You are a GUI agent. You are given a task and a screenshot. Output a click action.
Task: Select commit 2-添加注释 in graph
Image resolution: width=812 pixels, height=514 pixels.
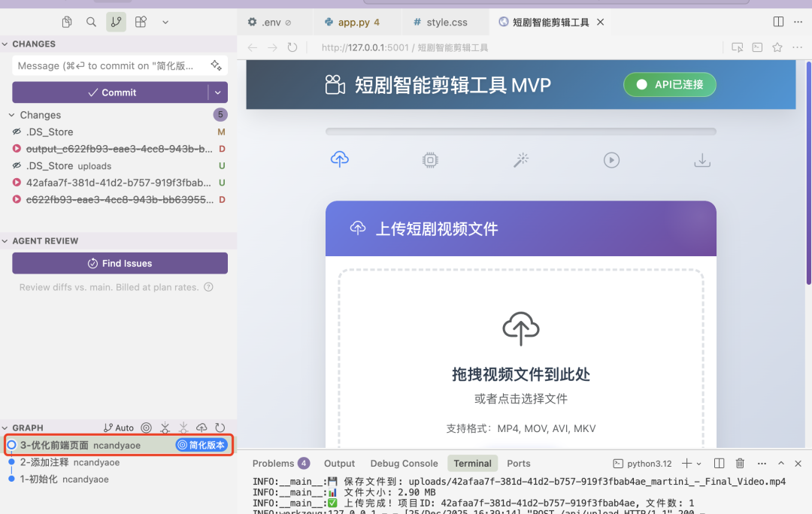tap(119, 462)
